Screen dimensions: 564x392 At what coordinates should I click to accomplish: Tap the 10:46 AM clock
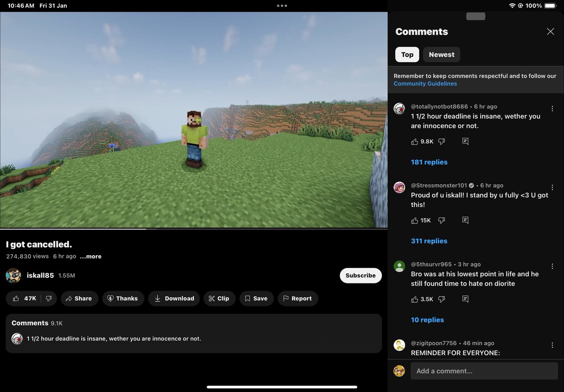(21, 6)
